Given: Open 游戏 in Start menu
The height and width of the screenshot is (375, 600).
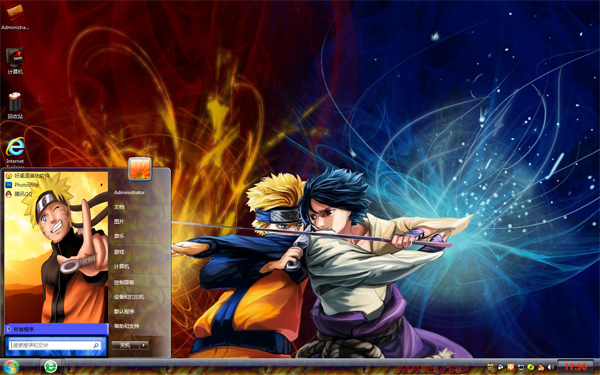Looking at the screenshot, I should click(x=119, y=252).
